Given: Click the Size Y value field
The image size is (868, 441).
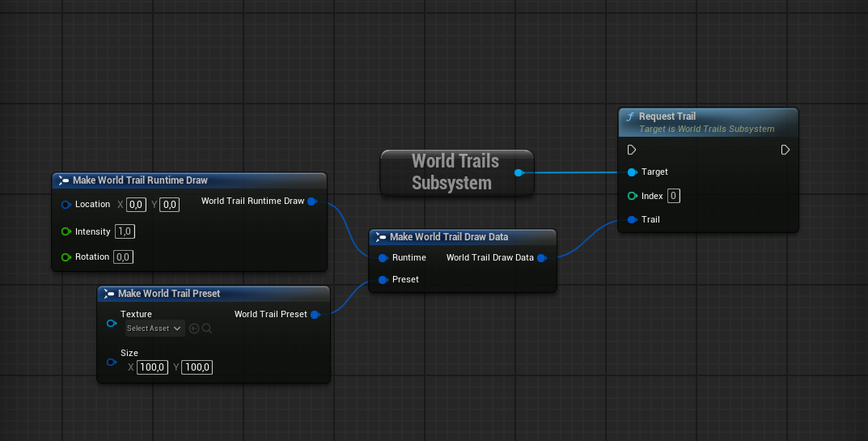Looking at the screenshot, I should [197, 367].
